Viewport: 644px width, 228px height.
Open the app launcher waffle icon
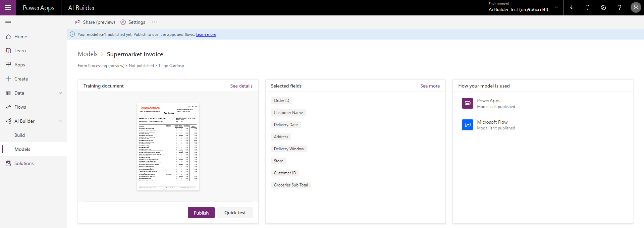pyautogui.click(x=8, y=7)
